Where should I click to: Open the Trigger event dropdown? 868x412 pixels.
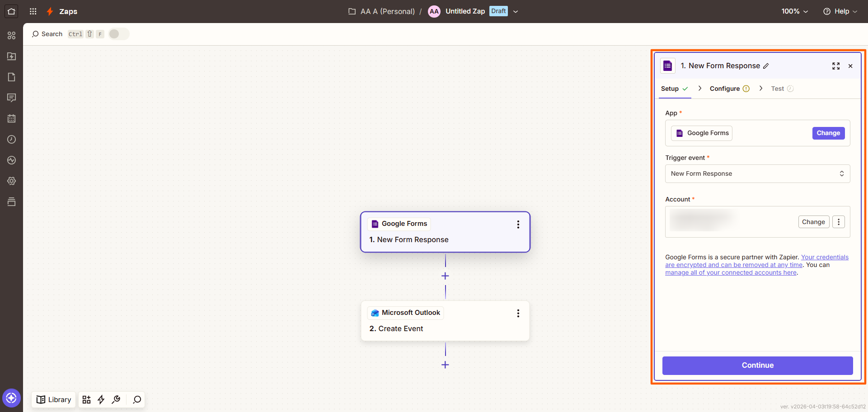pyautogui.click(x=758, y=174)
